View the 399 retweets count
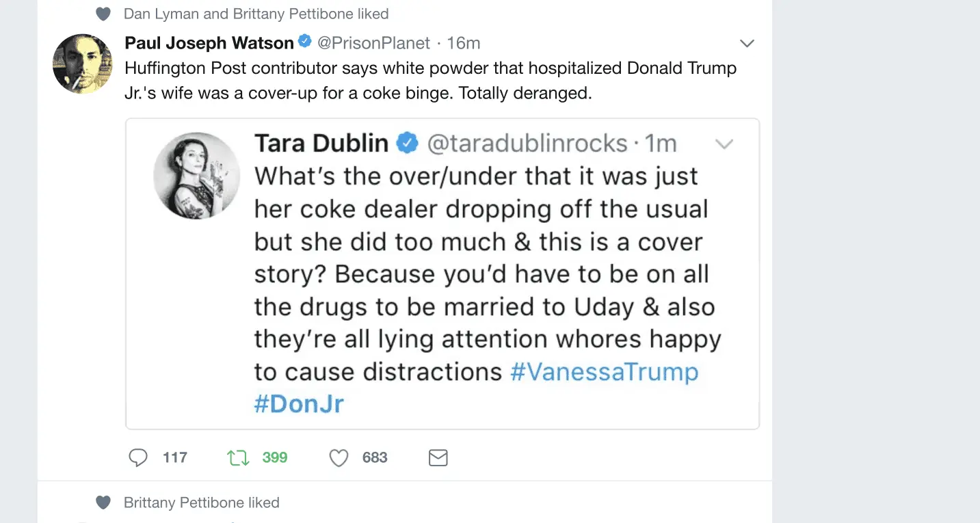The width and height of the screenshot is (980, 523). pos(275,457)
